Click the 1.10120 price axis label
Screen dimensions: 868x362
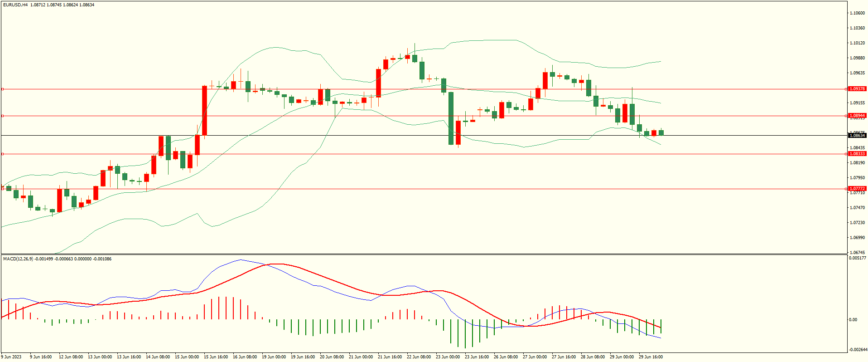[857, 43]
